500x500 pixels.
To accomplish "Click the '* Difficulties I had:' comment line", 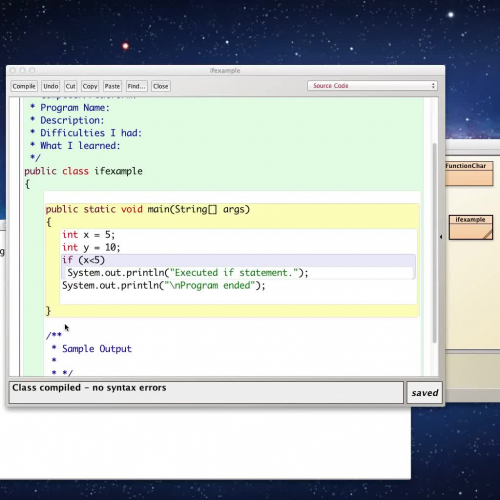I will (86, 133).
